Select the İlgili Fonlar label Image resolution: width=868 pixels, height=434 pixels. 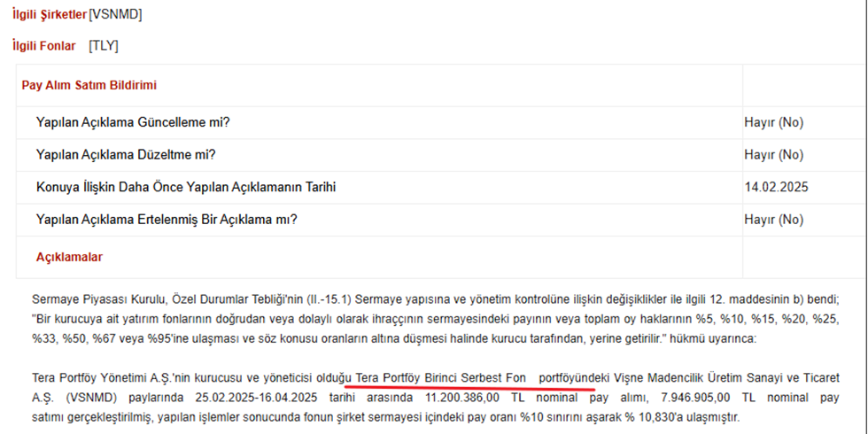[43, 46]
